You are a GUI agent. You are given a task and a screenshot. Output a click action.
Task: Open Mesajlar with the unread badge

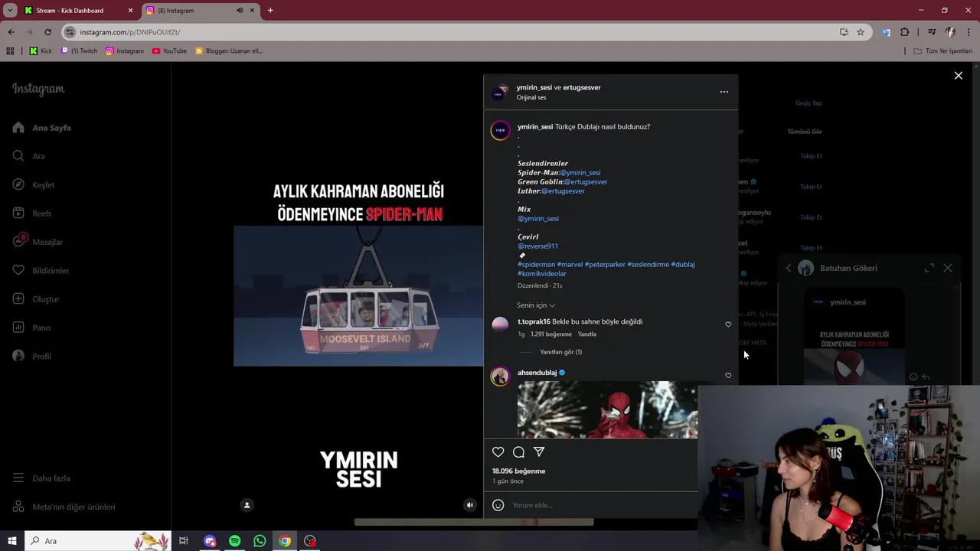[38, 242]
